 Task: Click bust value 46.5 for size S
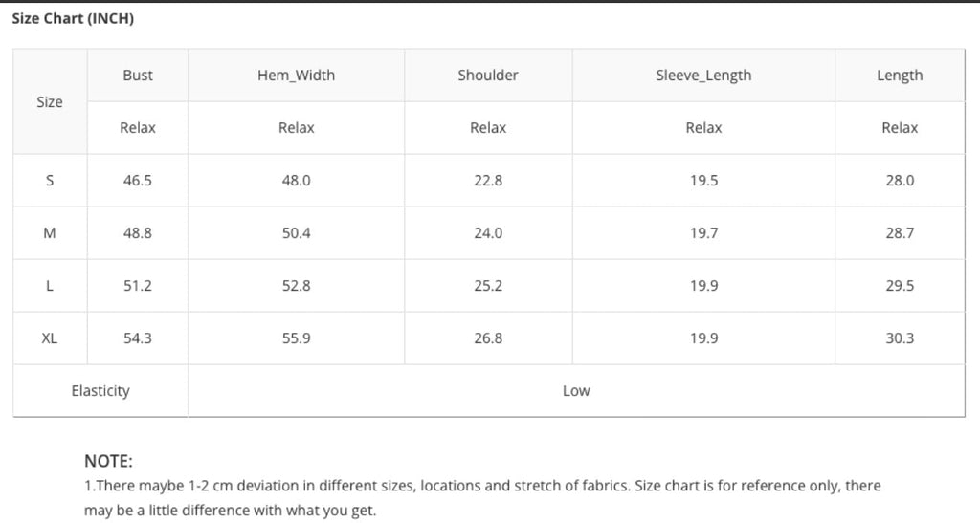click(x=138, y=181)
